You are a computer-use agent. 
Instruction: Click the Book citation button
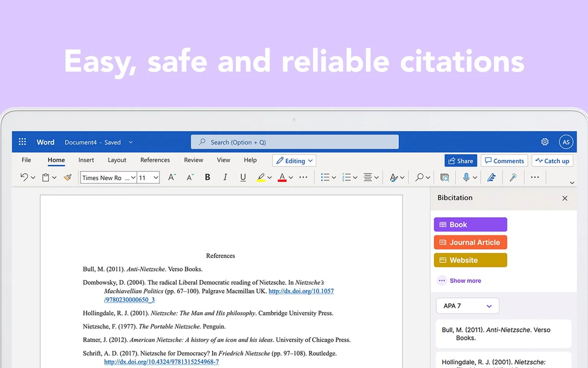[x=470, y=224]
